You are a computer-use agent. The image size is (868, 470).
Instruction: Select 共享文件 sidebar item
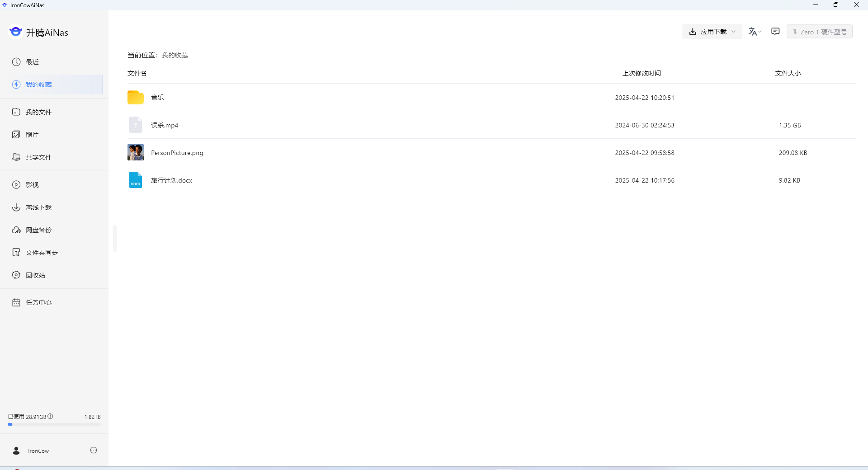38,157
